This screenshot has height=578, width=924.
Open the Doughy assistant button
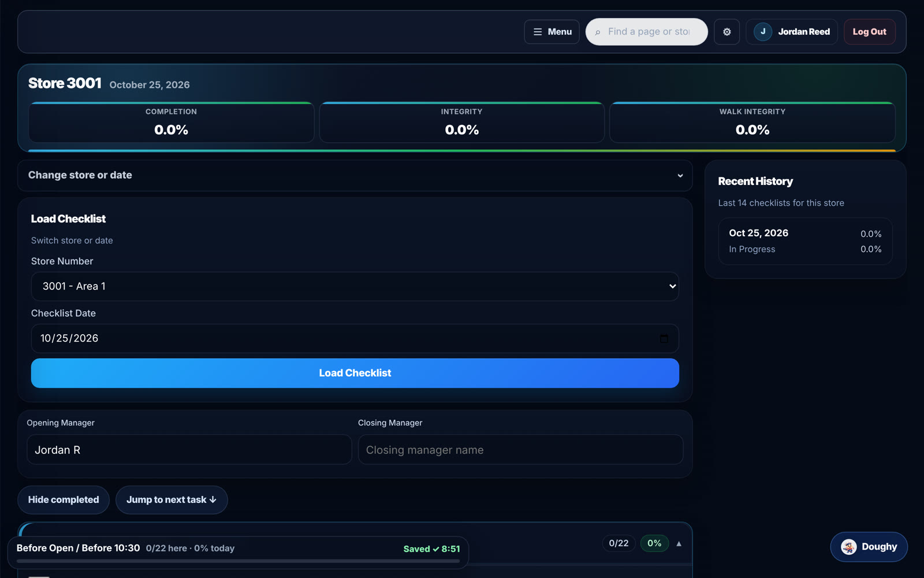pos(869,547)
